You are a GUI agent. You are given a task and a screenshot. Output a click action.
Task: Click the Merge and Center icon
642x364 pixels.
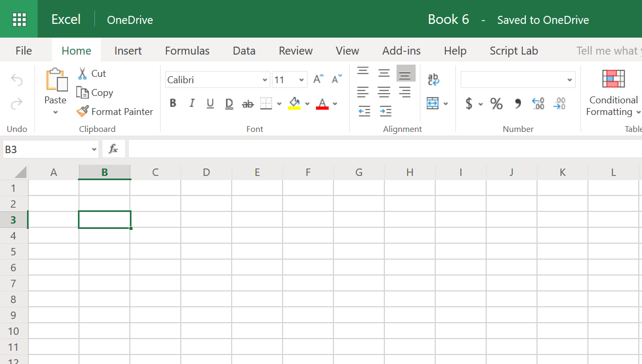tap(433, 103)
